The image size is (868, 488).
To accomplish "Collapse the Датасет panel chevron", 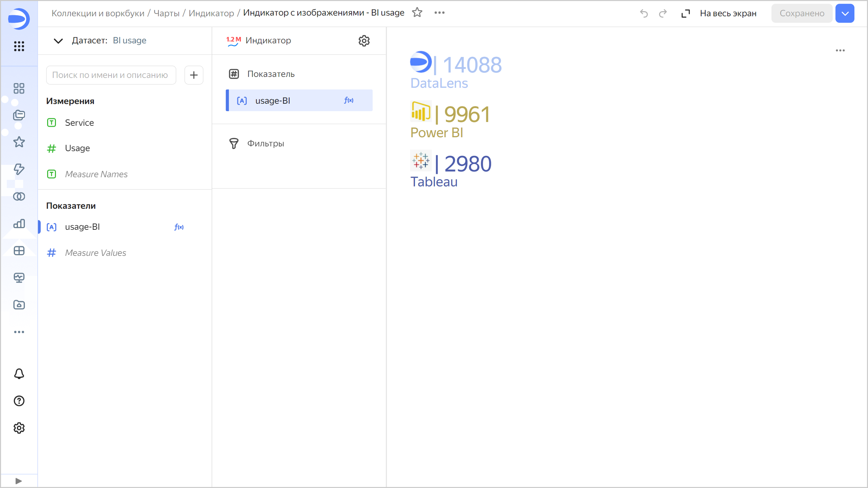I will pyautogui.click(x=58, y=41).
